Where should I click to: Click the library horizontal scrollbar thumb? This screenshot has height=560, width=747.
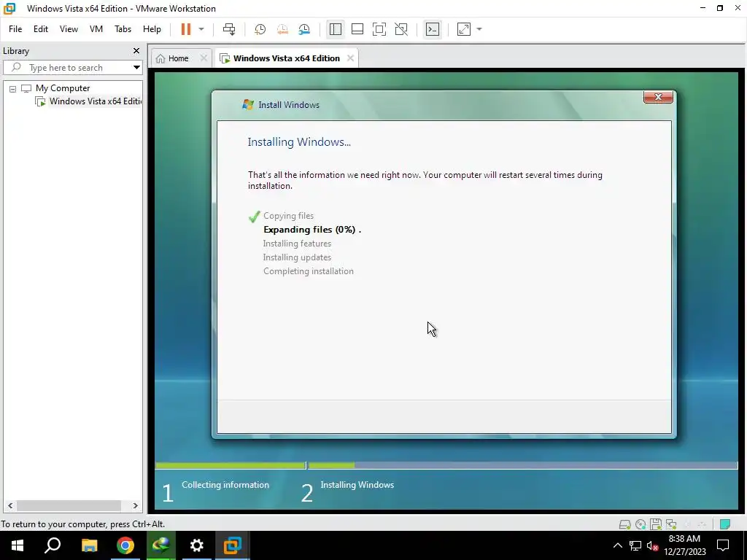(x=69, y=506)
